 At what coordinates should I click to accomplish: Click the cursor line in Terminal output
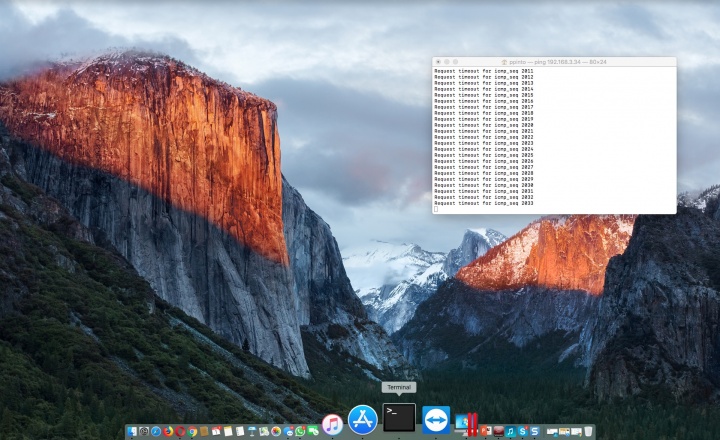click(x=437, y=209)
